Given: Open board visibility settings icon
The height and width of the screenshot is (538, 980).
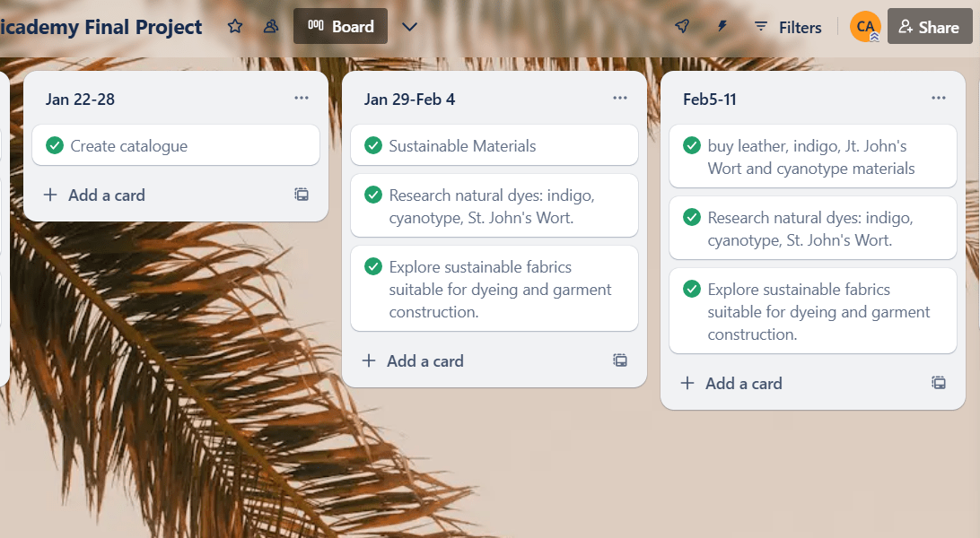Looking at the screenshot, I should (x=271, y=26).
